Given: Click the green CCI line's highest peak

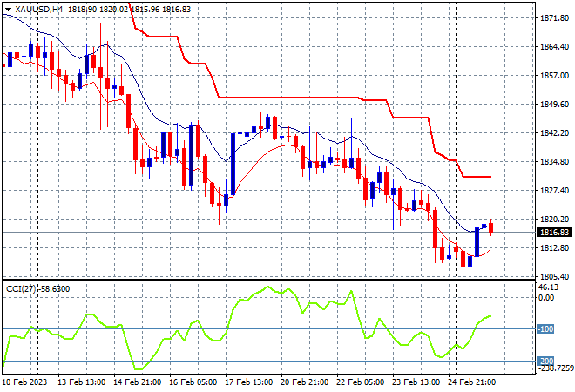Looking at the screenshot, I should 267,287.
